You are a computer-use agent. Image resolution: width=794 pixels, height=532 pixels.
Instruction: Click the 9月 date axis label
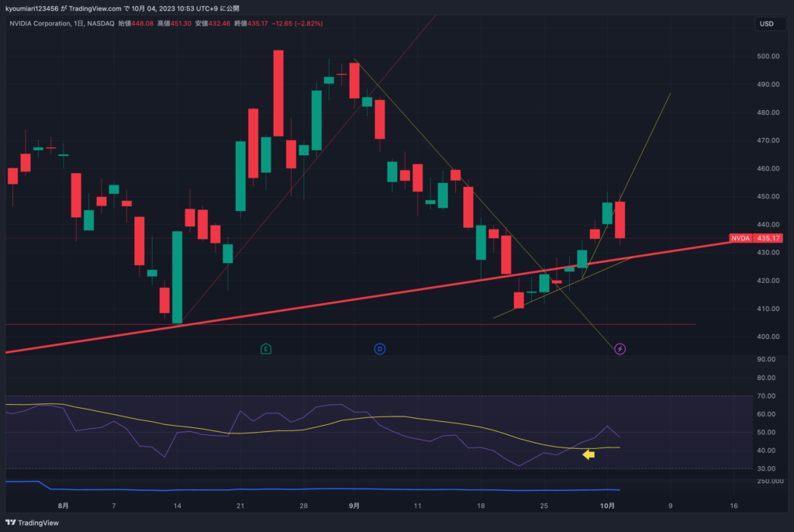[x=354, y=506]
